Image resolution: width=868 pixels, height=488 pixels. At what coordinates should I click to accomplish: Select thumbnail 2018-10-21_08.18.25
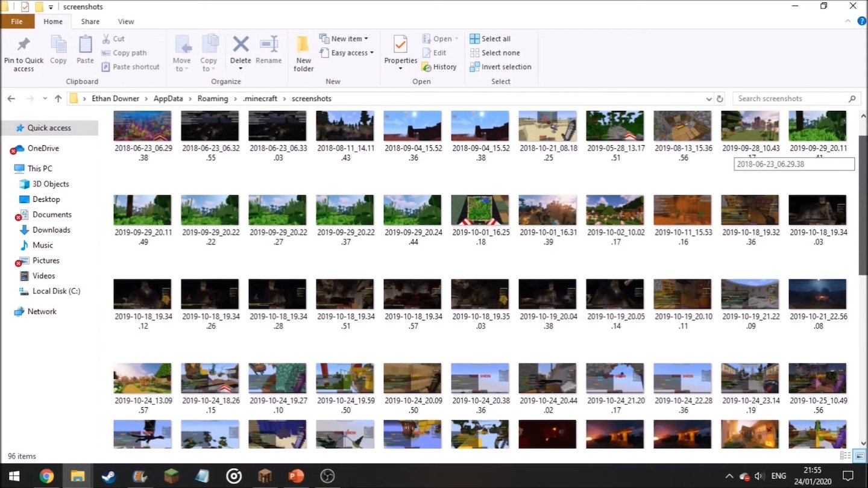pos(547,126)
